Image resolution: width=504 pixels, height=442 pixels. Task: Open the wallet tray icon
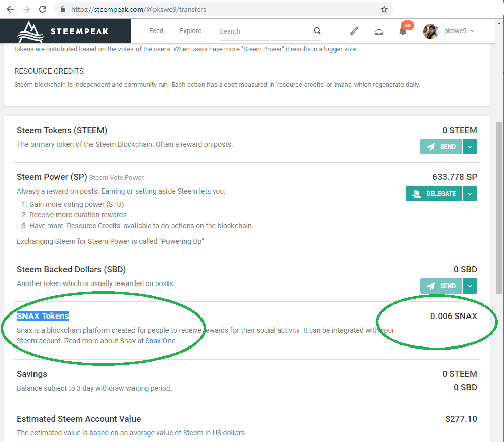tap(379, 31)
